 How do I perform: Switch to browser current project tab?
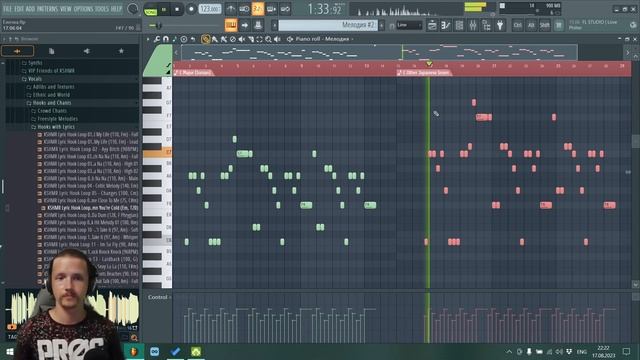[x=52, y=51]
